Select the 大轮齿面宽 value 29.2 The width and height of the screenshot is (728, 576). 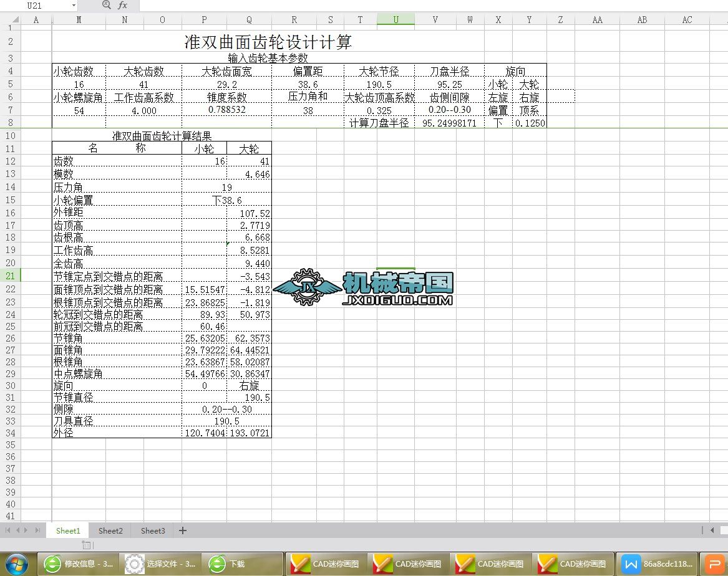[x=226, y=84]
